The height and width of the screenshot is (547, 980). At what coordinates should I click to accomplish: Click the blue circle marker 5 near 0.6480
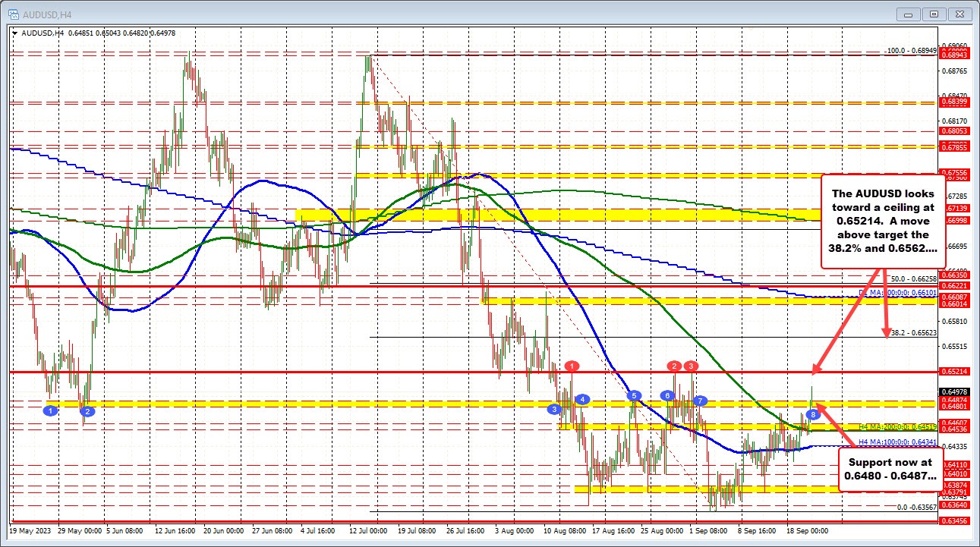(634, 396)
